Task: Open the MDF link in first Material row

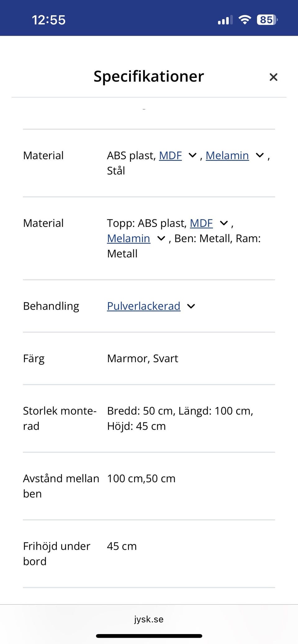Action: coord(170,156)
